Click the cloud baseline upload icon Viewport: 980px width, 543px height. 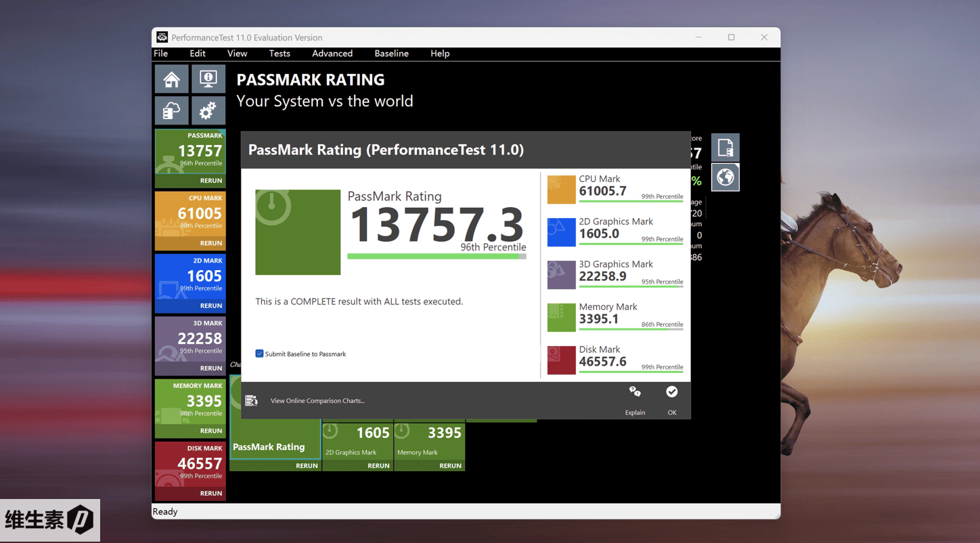pos(171,110)
